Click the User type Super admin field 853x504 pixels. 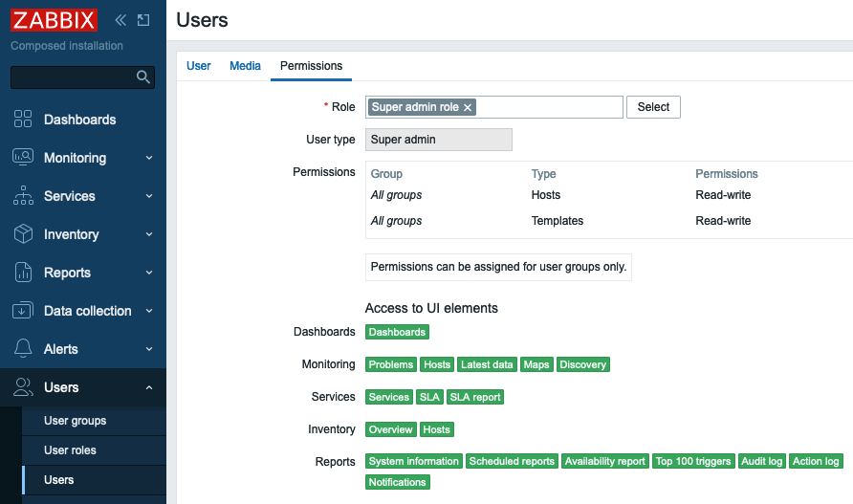click(x=439, y=140)
